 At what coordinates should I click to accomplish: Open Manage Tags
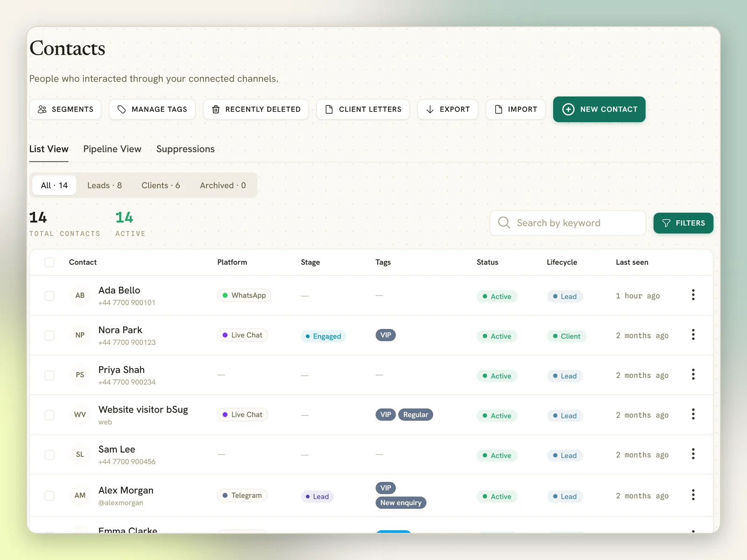tap(152, 109)
